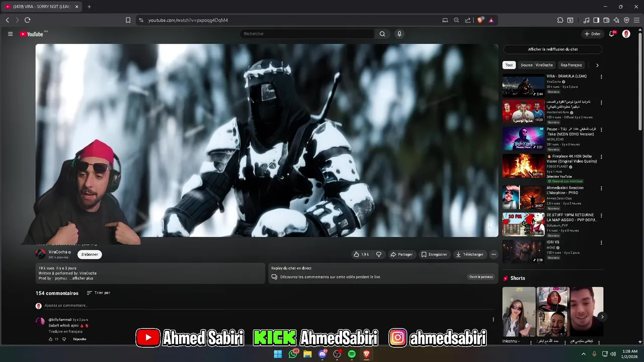
Task: Open more actions for the video
Action: click(x=494, y=254)
